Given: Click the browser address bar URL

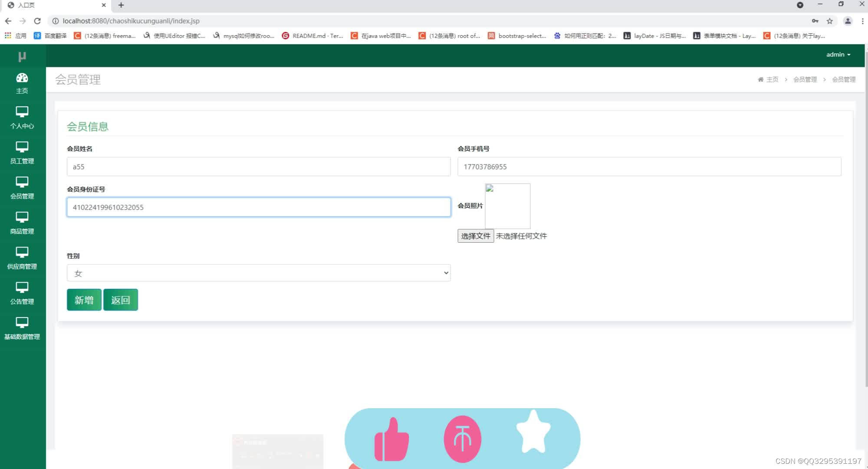Looking at the screenshot, I should pos(131,21).
